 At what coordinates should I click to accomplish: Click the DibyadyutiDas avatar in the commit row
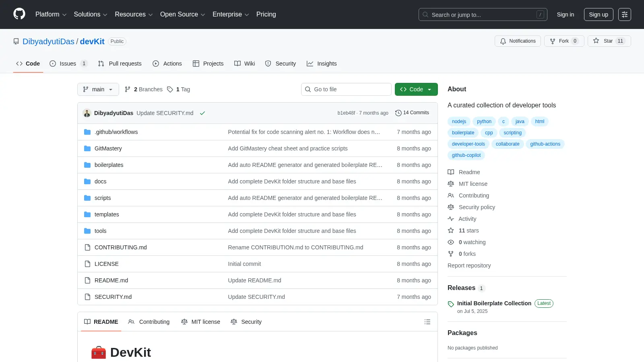click(x=87, y=113)
